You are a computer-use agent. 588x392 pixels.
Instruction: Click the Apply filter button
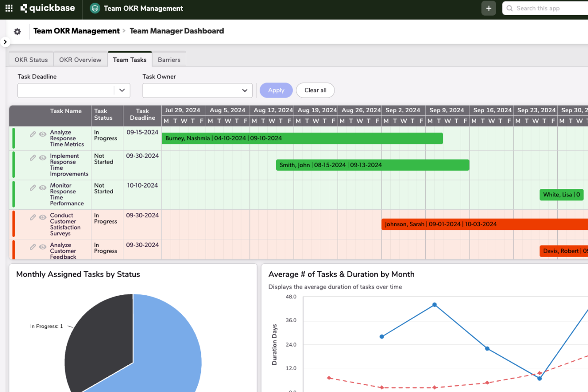pyautogui.click(x=276, y=90)
